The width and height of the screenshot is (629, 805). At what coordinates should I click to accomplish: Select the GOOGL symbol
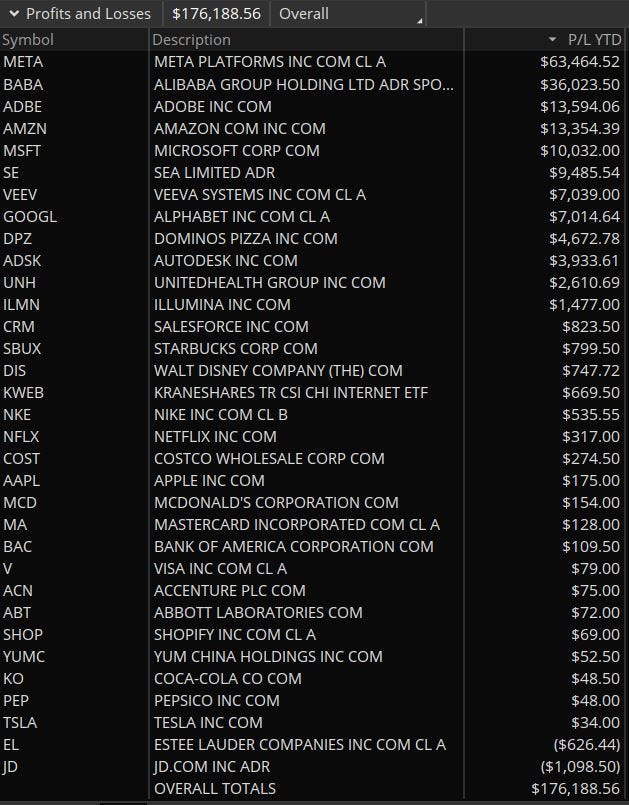[x=30, y=217]
